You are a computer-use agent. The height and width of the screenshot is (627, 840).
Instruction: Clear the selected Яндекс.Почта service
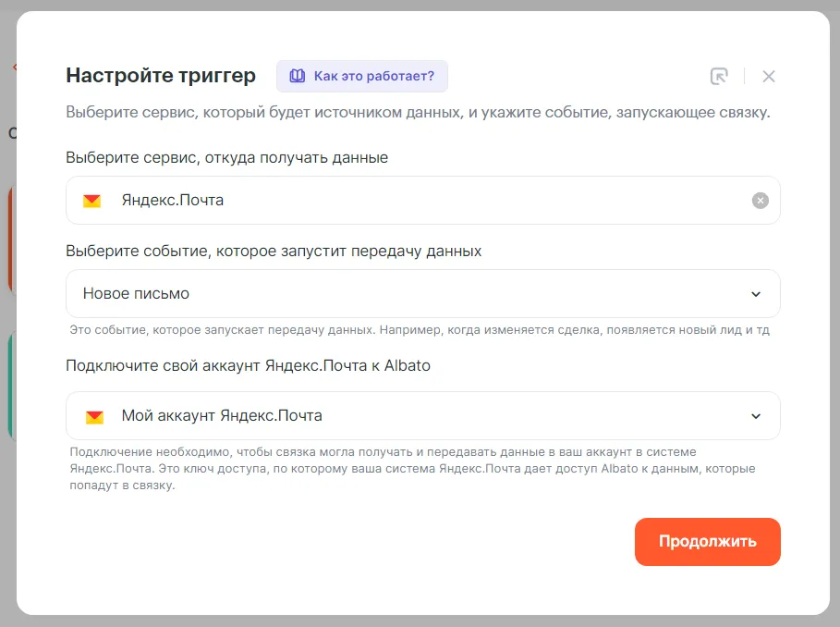[x=760, y=201]
